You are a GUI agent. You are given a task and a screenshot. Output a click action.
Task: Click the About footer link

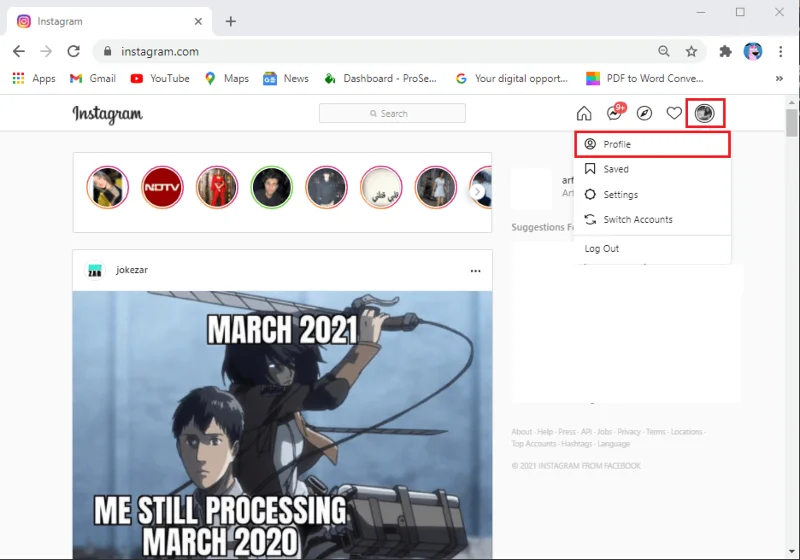coord(521,431)
